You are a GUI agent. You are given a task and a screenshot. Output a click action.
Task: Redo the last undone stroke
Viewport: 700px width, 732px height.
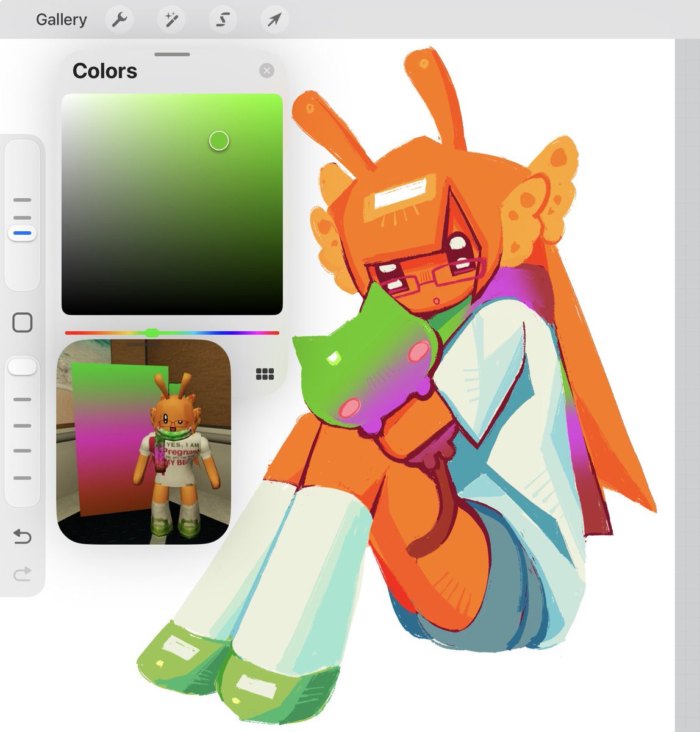click(x=22, y=574)
